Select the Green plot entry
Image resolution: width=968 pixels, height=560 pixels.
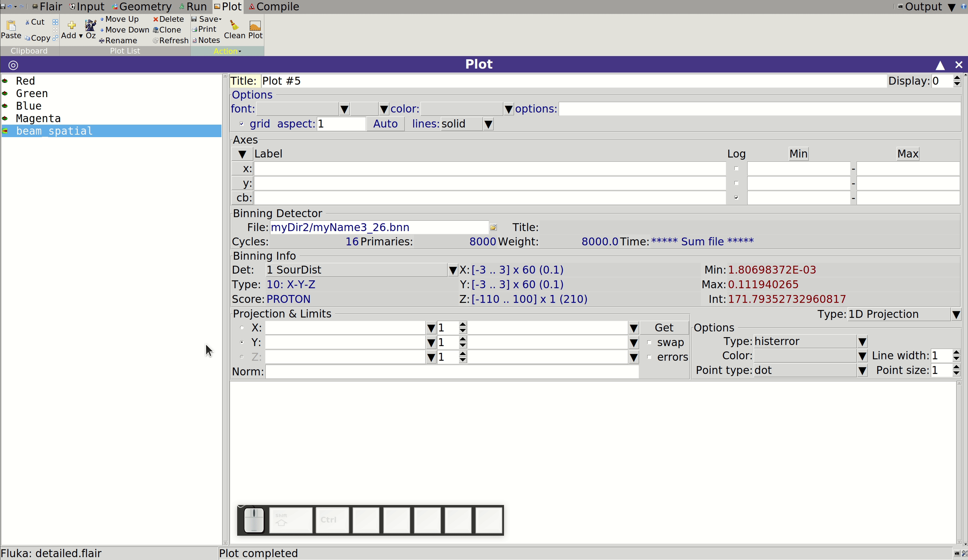click(x=111, y=94)
